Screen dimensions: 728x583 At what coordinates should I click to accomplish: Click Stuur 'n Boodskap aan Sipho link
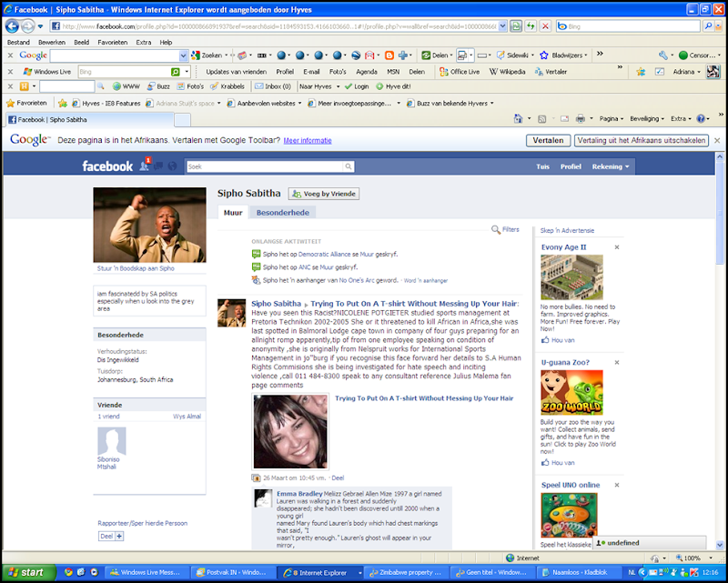[136, 268]
